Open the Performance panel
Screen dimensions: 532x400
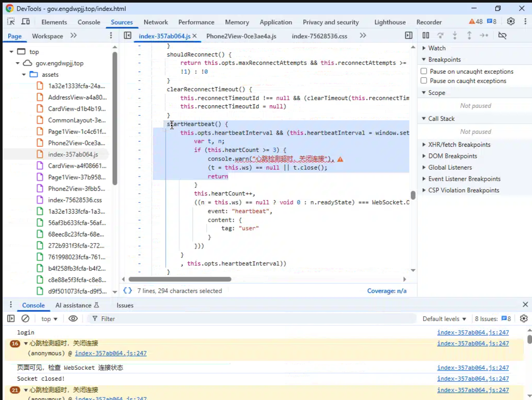tap(196, 22)
